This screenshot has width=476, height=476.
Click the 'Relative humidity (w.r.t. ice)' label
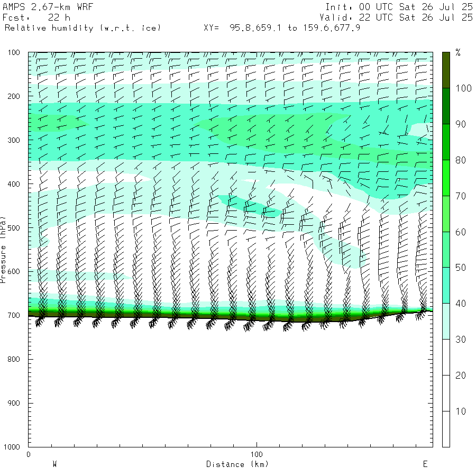[83, 28]
